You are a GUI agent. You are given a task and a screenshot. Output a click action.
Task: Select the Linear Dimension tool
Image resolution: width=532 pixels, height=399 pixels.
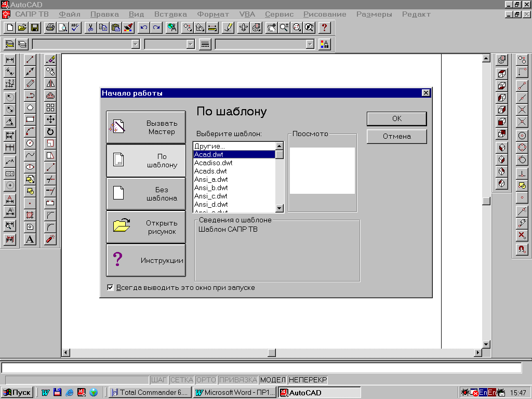point(10,60)
